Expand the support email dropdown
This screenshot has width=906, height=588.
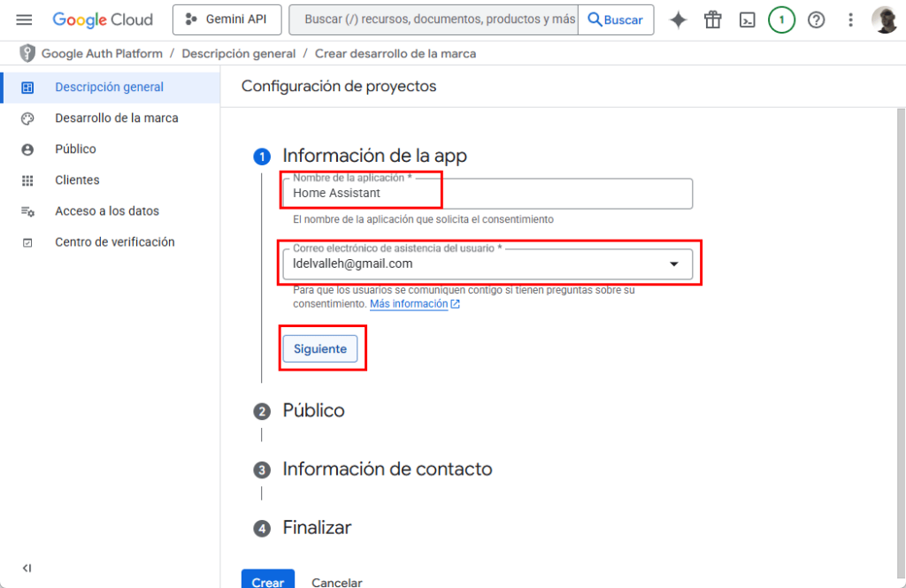point(673,263)
